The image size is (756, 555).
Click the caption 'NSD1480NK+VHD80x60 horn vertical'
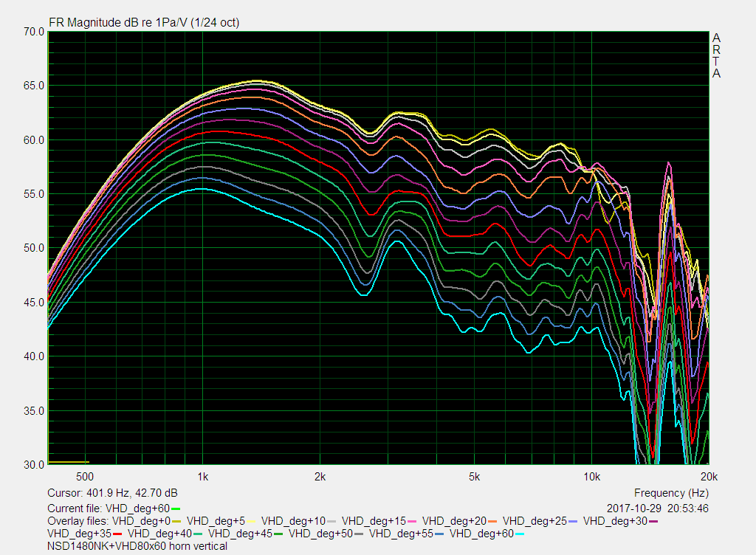(x=137, y=546)
